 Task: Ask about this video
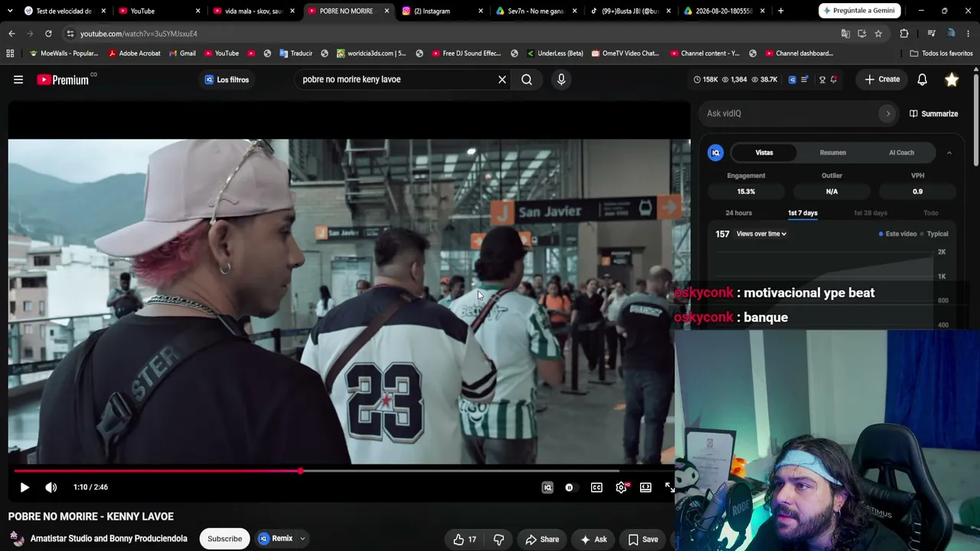coord(593,540)
